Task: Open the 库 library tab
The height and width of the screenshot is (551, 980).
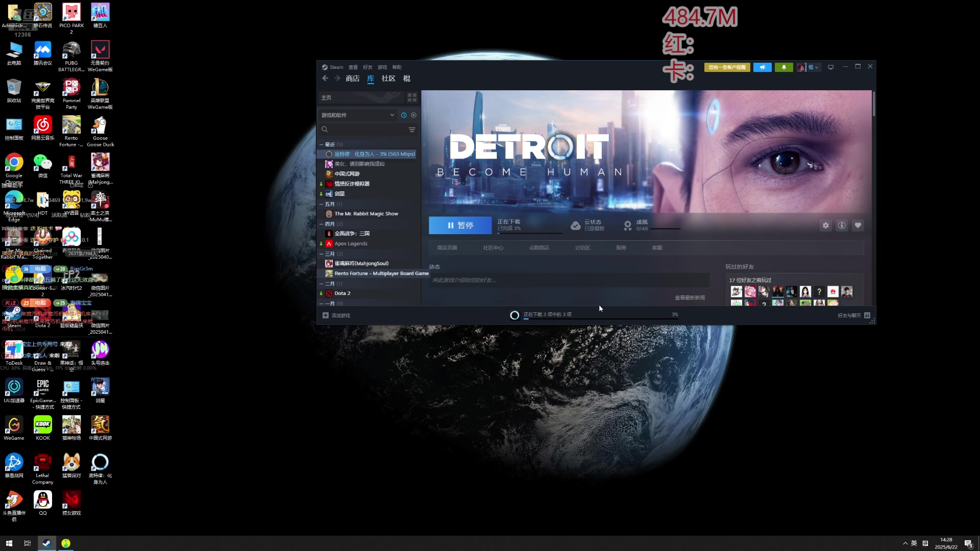Action: point(371,79)
